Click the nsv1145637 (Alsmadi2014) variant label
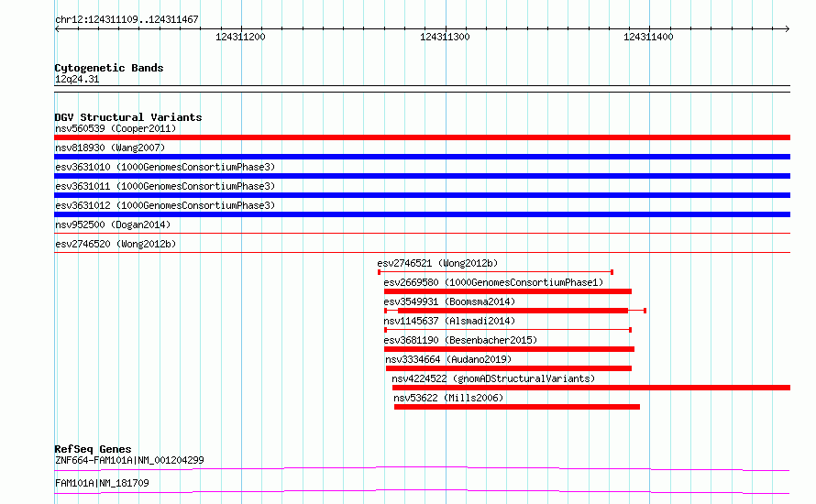 (x=449, y=321)
